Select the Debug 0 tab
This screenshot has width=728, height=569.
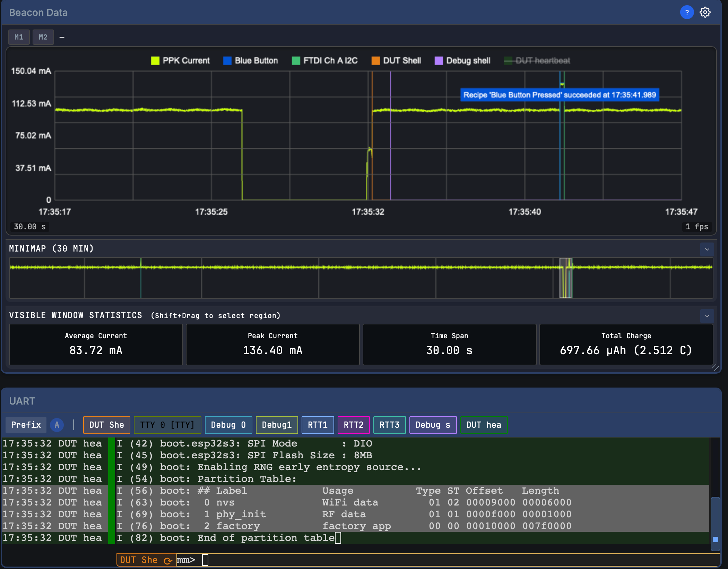pyautogui.click(x=228, y=425)
